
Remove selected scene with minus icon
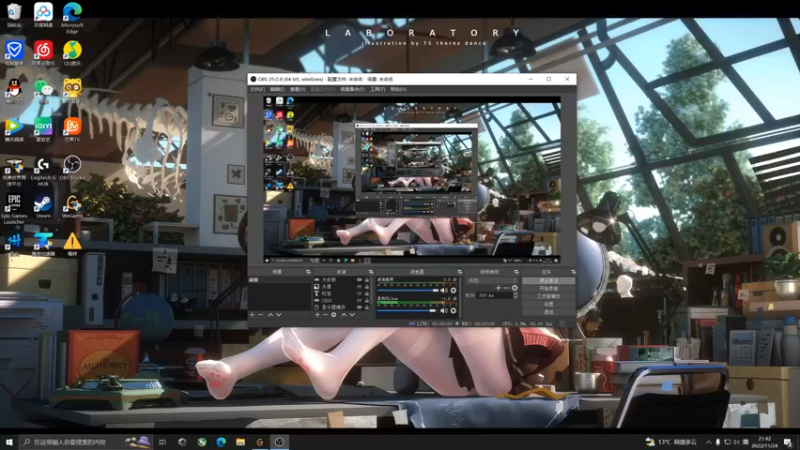pyautogui.click(x=260, y=315)
